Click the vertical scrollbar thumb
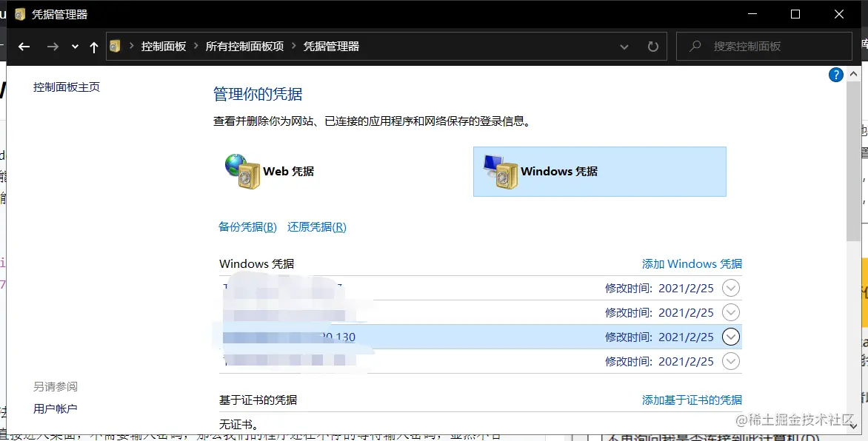 [x=853, y=161]
